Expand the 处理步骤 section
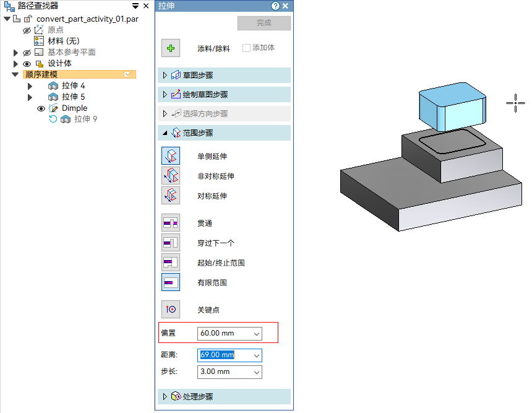The width and height of the screenshot is (532, 413). coord(165,396)
